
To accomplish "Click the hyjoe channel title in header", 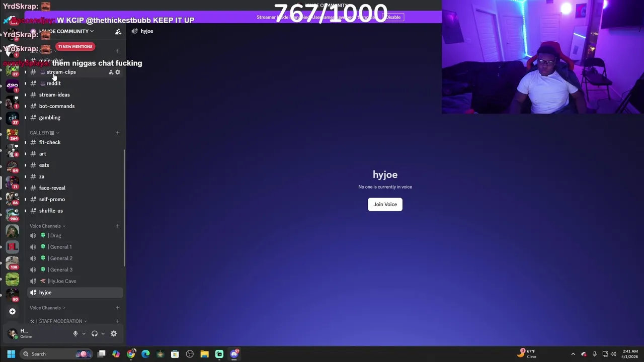I will pos(147,31).
